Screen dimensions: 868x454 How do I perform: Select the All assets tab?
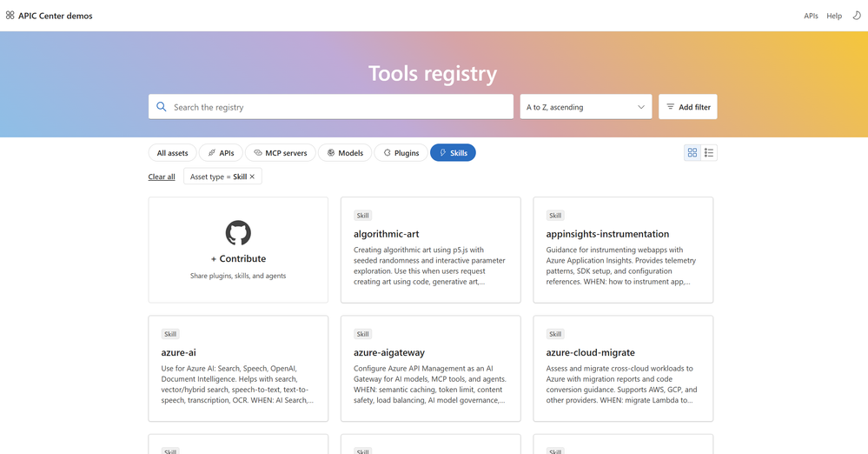(x=172, y=153)
